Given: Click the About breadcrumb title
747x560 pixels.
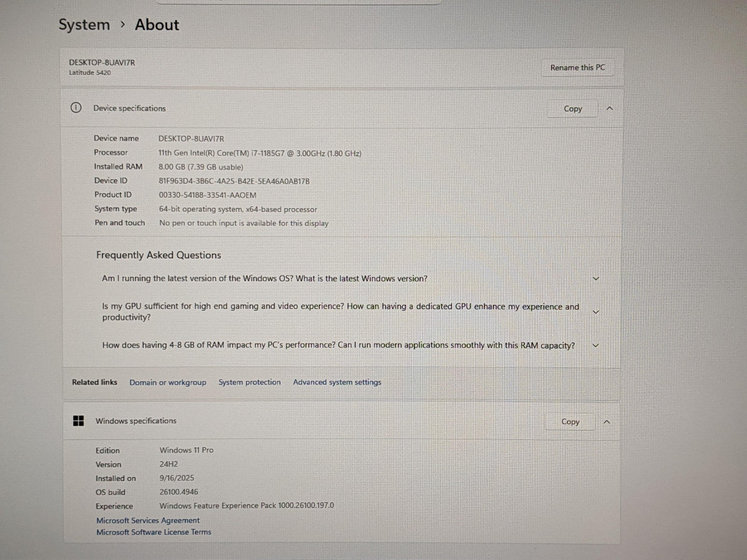Looking at the screenshot, I should pyautogui.click(x=157, y=25).
